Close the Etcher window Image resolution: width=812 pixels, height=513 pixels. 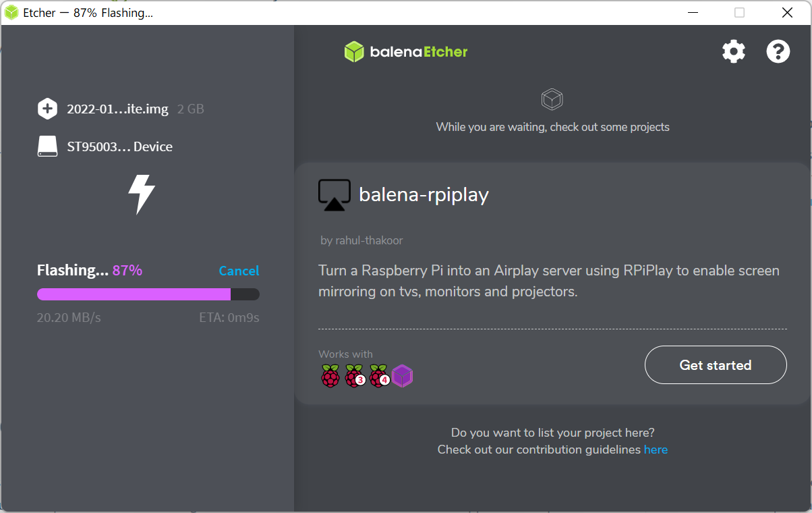(x=787, y=13)
